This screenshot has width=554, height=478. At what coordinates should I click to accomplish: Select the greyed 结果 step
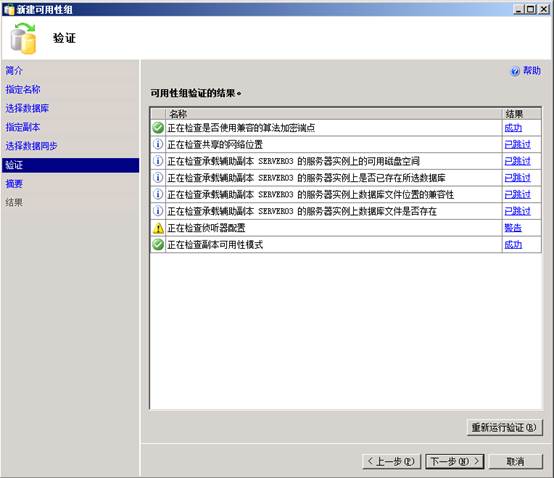[x=14, y=202]
